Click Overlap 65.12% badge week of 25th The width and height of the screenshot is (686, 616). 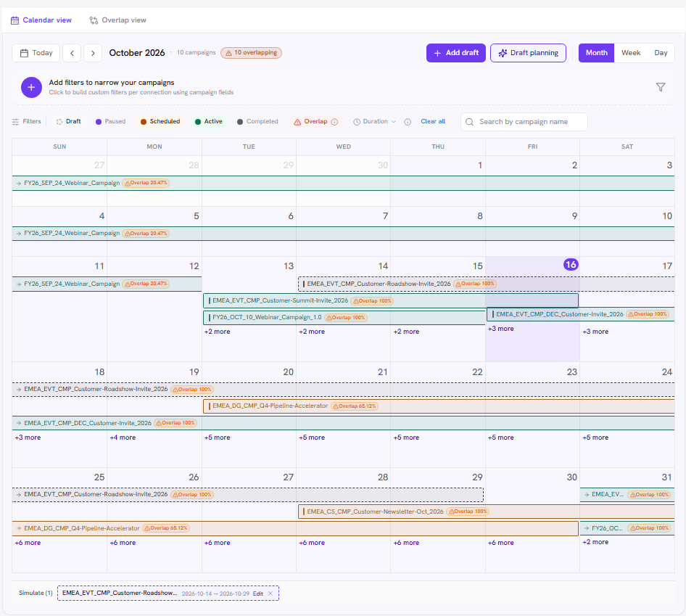coord(166,528)
